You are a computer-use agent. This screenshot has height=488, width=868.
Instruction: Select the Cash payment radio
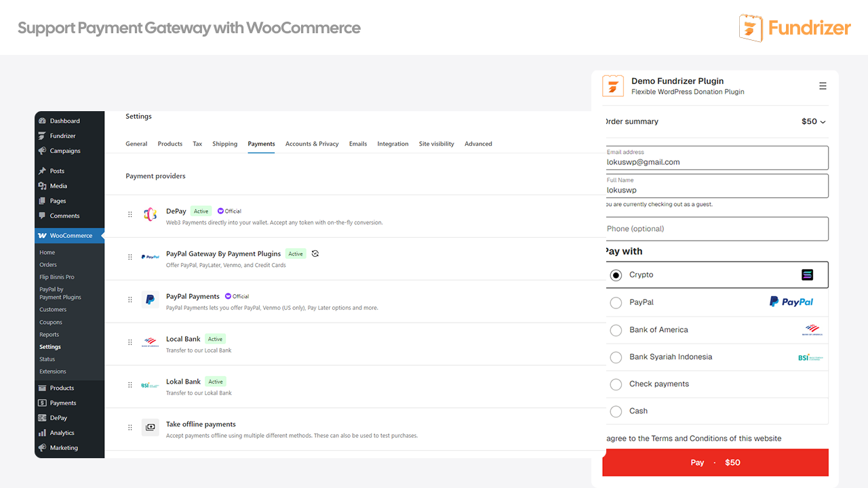click(616, 411)
